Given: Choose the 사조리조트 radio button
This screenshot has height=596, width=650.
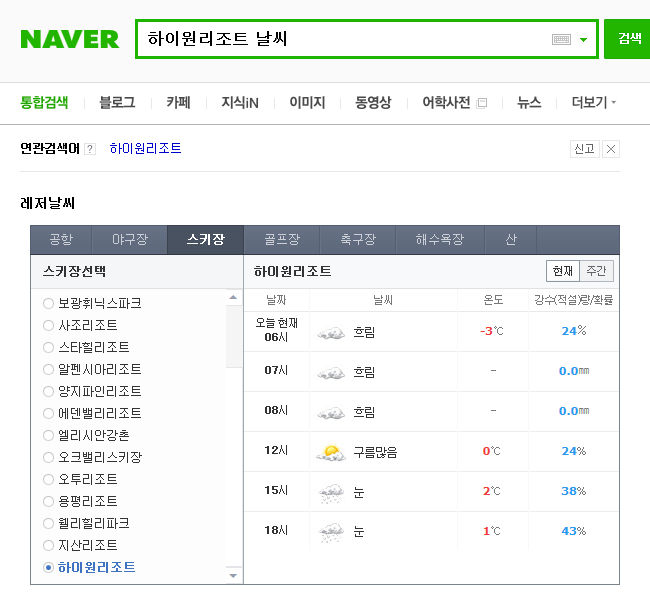Looking at the screenshot, I should click(49, 326).
